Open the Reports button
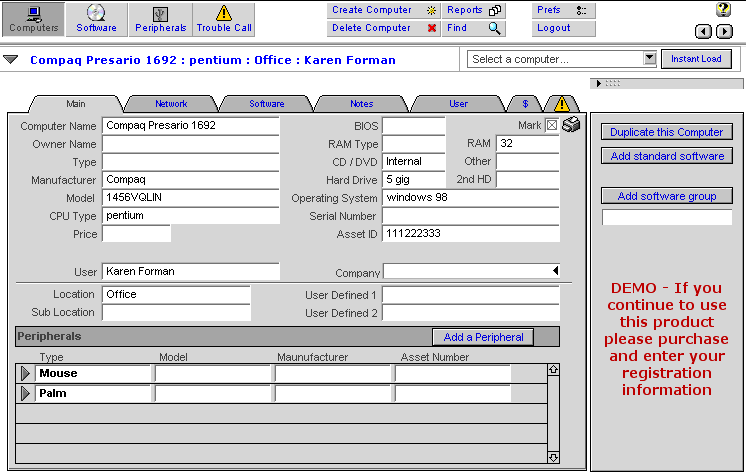The image size is (746, 474). pos(473,10)
